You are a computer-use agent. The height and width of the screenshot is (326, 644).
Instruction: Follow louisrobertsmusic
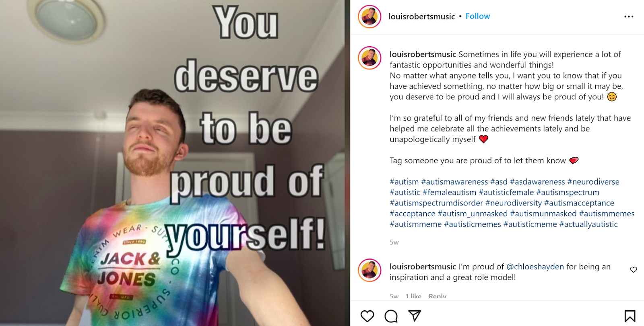pyautogui.click(x=478, y=16)
